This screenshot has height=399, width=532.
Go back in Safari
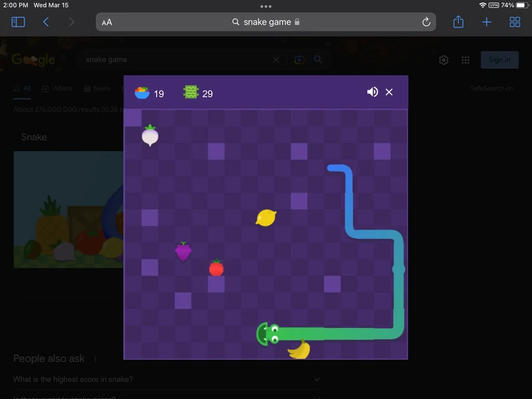[x=46, y=22]
